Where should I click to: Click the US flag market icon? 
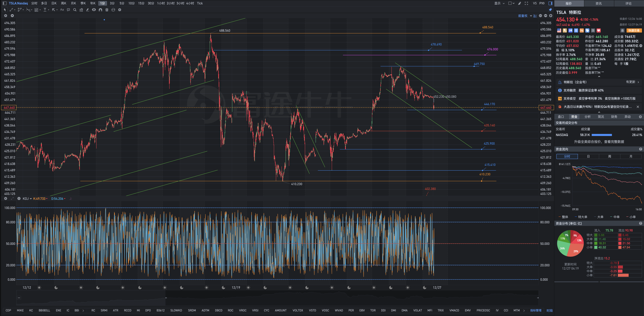[559, 30]
